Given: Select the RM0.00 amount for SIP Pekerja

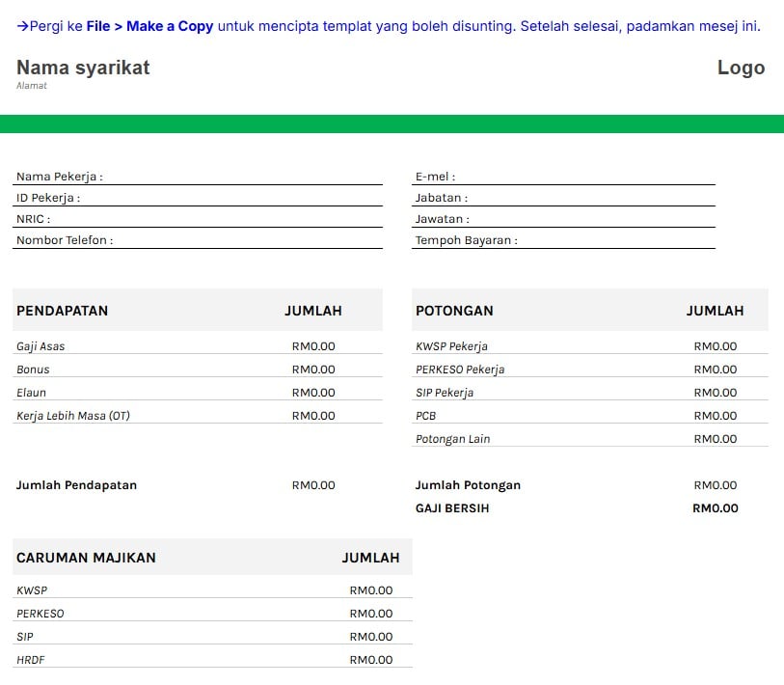Looking at the screenshot, I should 716,393.
